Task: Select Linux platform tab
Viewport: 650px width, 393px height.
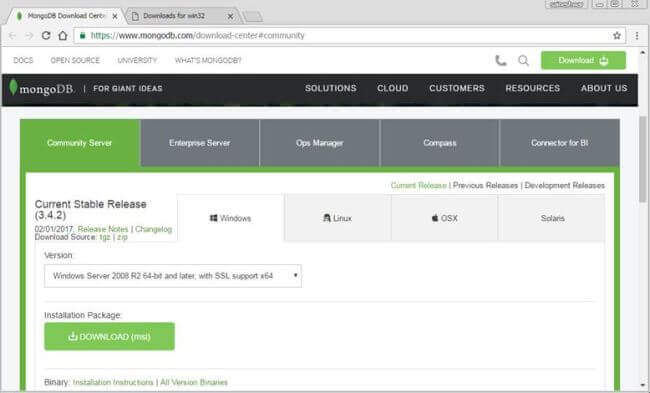Action: click(337, 218)
